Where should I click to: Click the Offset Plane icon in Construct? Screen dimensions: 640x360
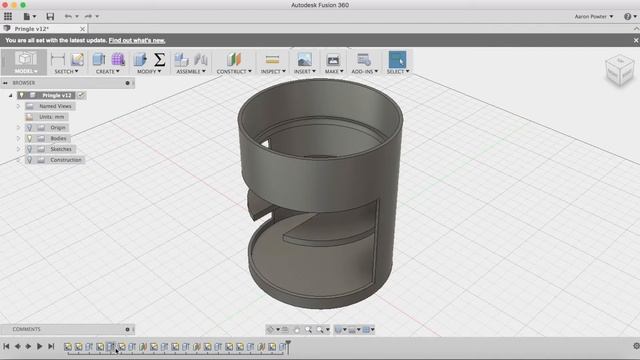[x=234, y=60]
